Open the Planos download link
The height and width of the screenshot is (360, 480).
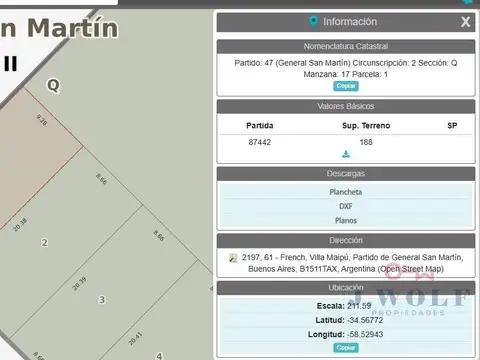pyautogui.click(x=346, y=221)
